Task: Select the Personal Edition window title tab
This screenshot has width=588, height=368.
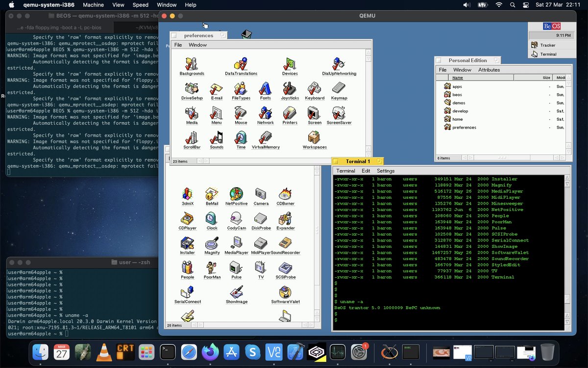Action: click(468, 60)
